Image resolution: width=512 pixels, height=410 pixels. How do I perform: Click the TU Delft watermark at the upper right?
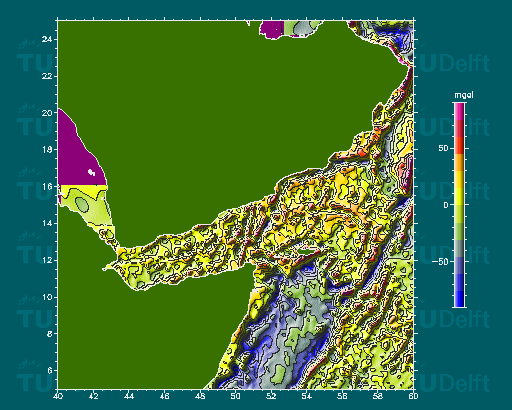tap(453, 63)
